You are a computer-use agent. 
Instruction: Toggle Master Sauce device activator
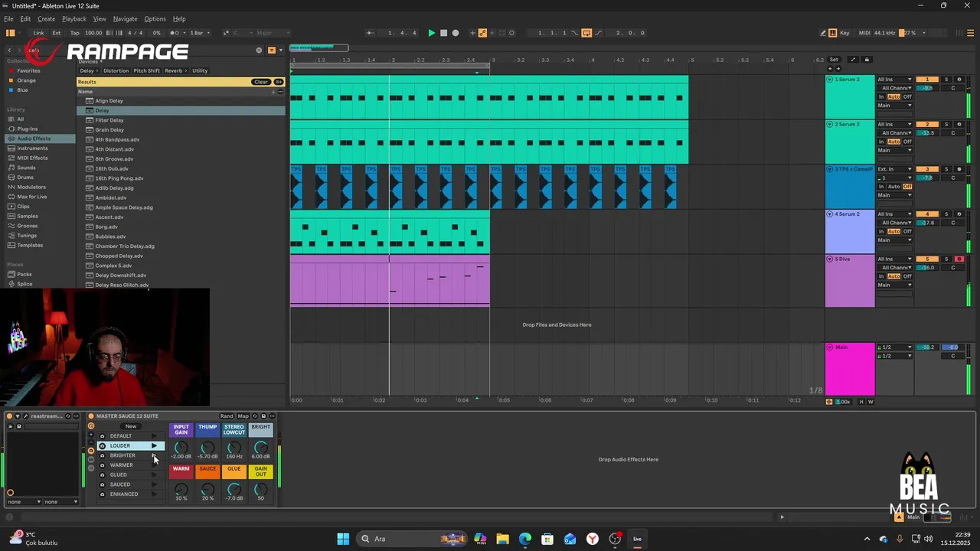coord(91,416)
